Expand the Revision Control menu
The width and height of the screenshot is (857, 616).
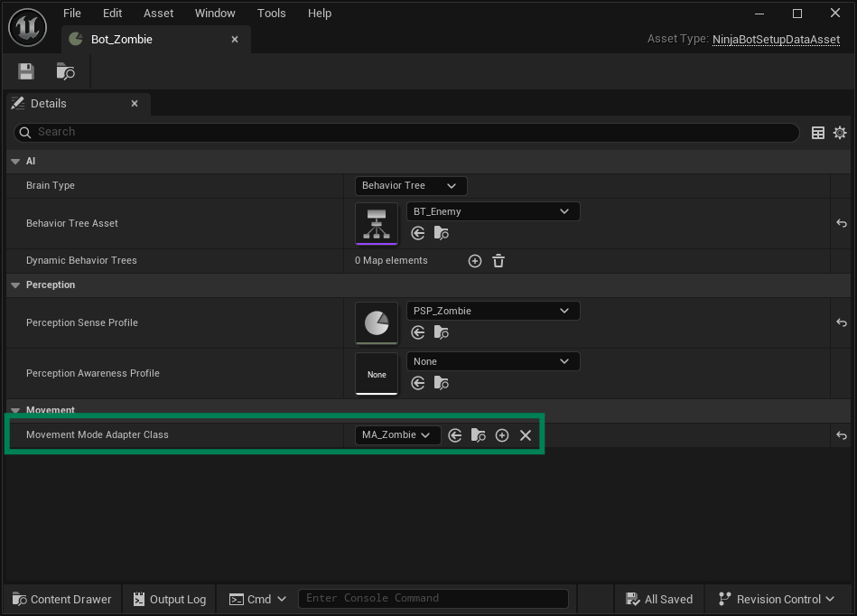(777, 599)
